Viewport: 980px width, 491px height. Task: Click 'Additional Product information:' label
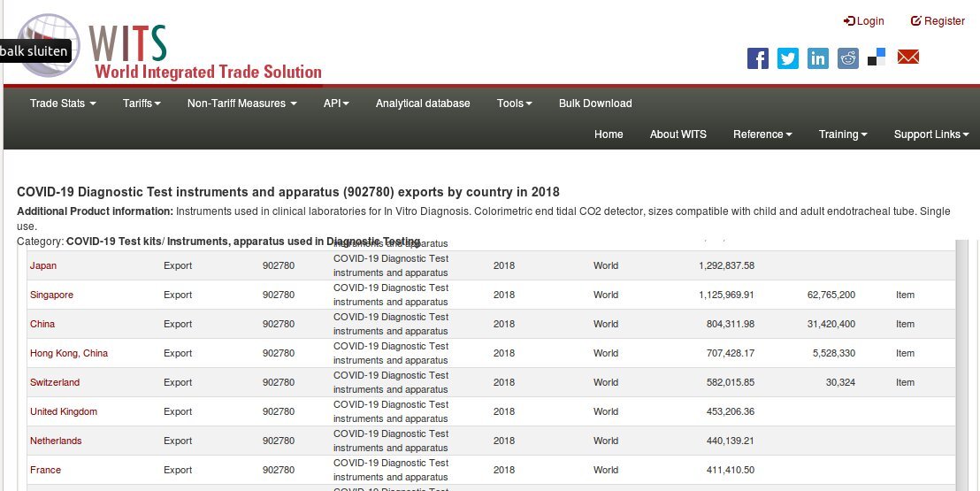95,211
